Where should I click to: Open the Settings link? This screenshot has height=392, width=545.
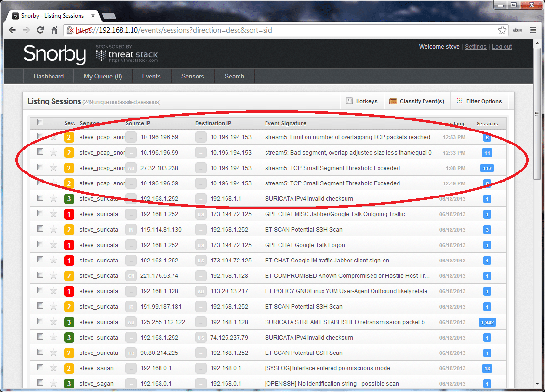pyautogui.click(x=476, y=46)
